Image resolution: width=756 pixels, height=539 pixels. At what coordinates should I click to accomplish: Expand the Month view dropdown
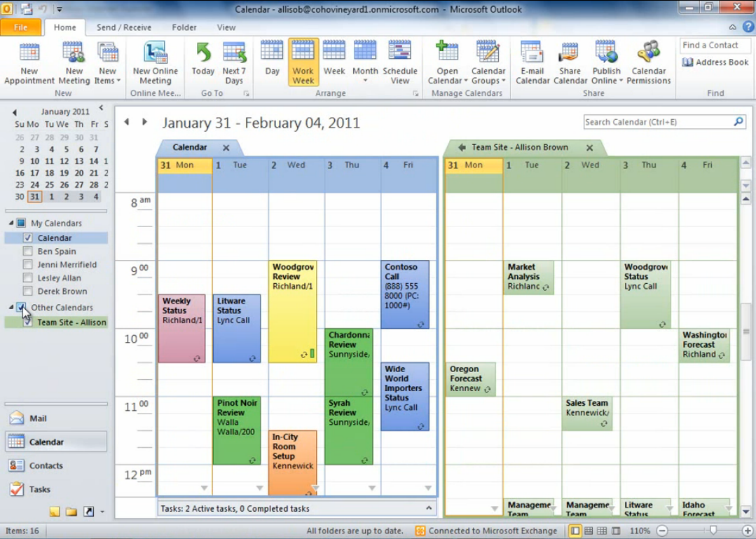click(365, 81)
